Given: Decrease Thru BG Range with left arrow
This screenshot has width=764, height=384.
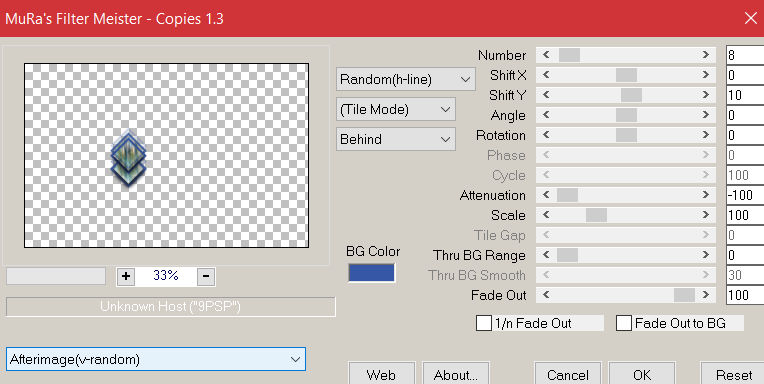Looking at the screenshot, I should pos(546,255).
